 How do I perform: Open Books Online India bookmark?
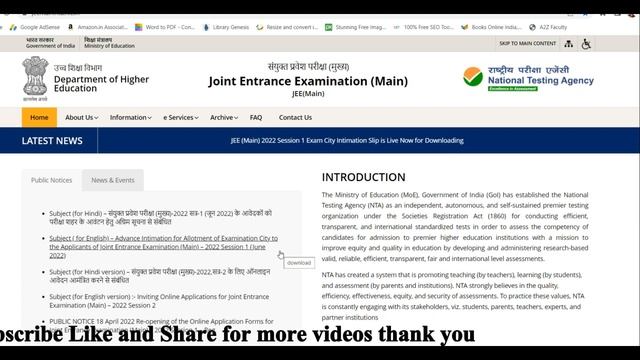click(x=491, y=27)
